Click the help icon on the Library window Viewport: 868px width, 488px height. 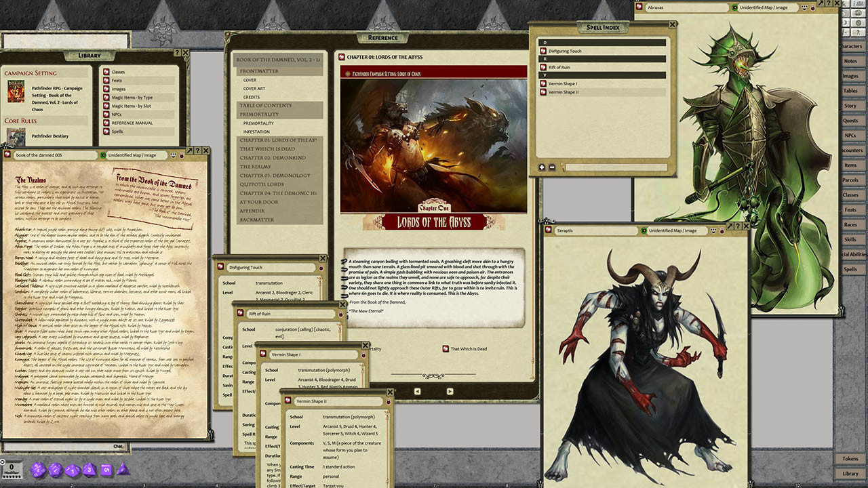[x=177, y=53]
